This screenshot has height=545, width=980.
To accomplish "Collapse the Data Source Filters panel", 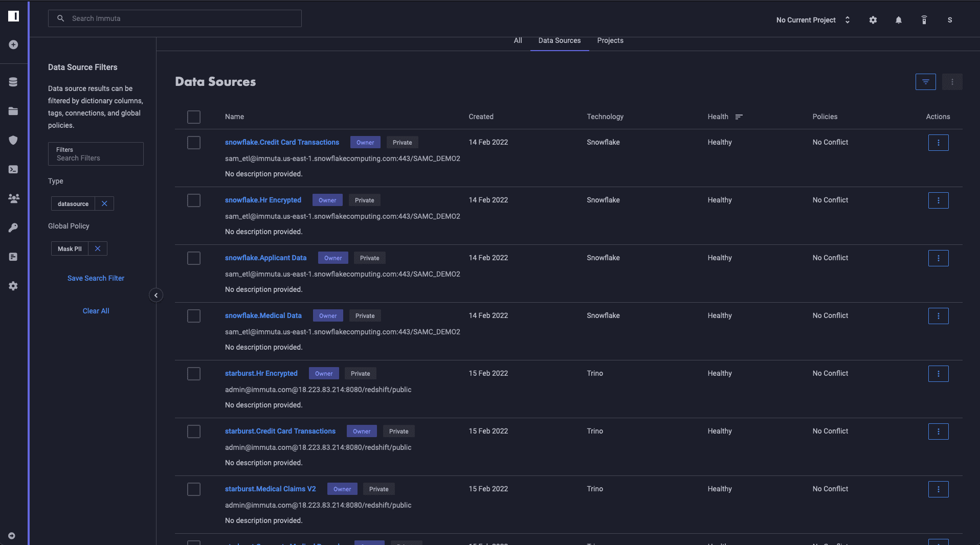I will tap(156, 295).
